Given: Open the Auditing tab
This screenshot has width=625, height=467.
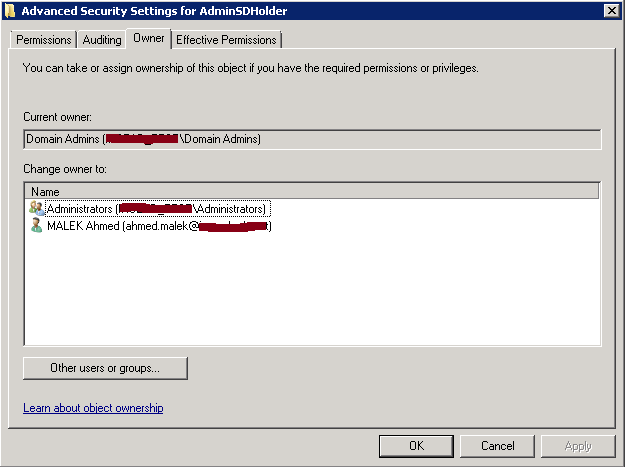Looking at the screenshot, I should tap(102, 40).
